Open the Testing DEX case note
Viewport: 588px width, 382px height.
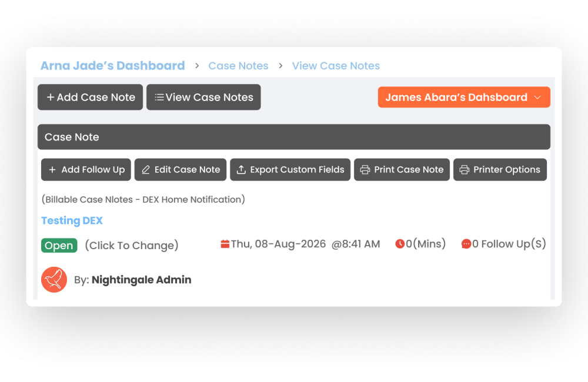tap(72, 220)
